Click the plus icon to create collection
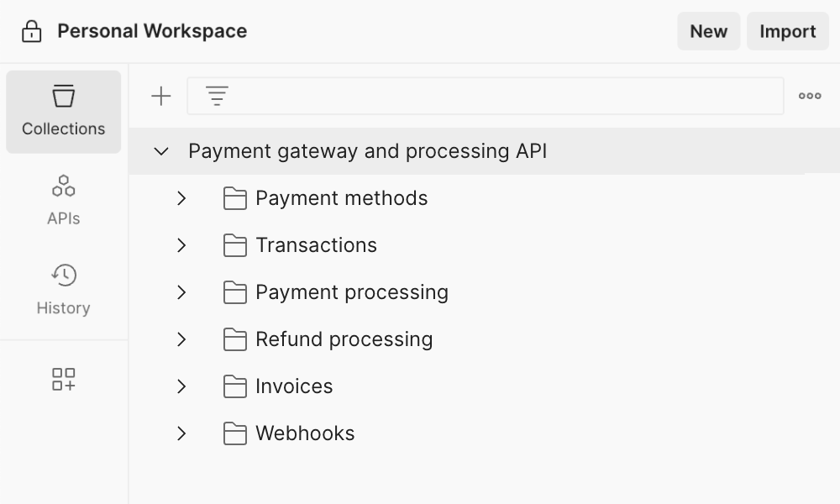 click(x=160, y=97)
